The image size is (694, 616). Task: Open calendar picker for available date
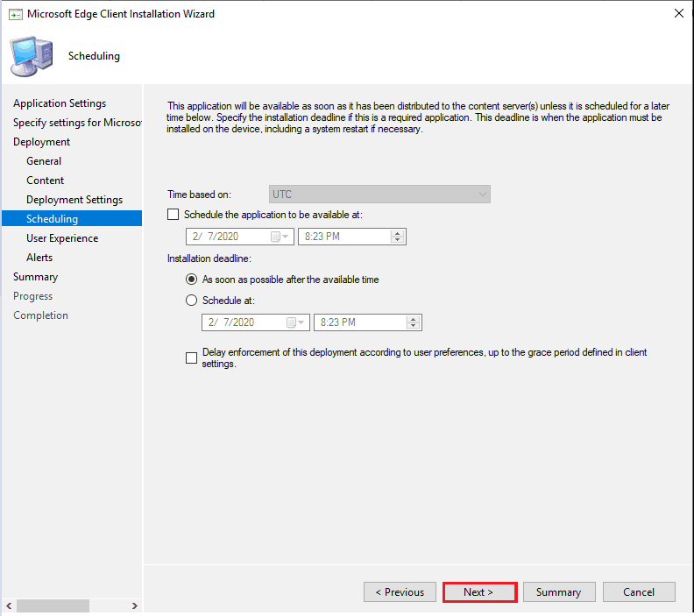(280, 237)
